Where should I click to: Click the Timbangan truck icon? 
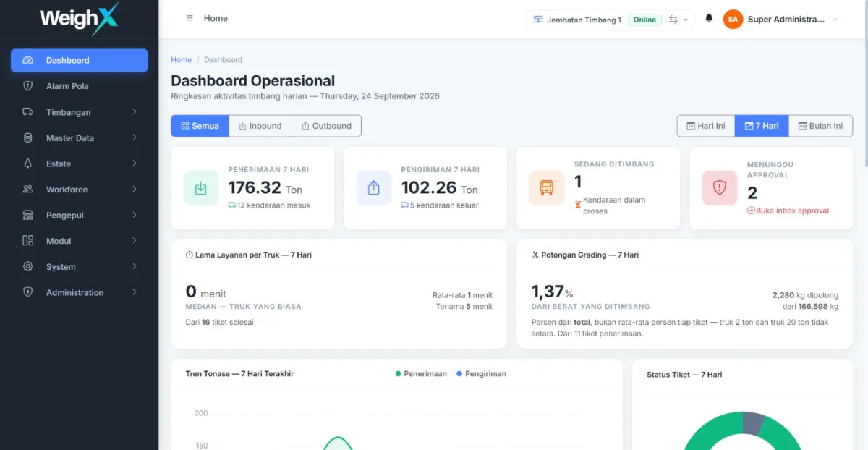pyautogui.click(x=28, y=112)
